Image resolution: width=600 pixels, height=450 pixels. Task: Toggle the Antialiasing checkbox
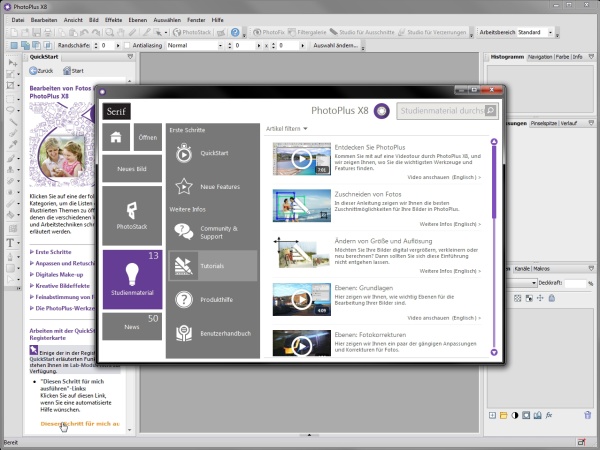pyautogui.click(x=127, y=46)
